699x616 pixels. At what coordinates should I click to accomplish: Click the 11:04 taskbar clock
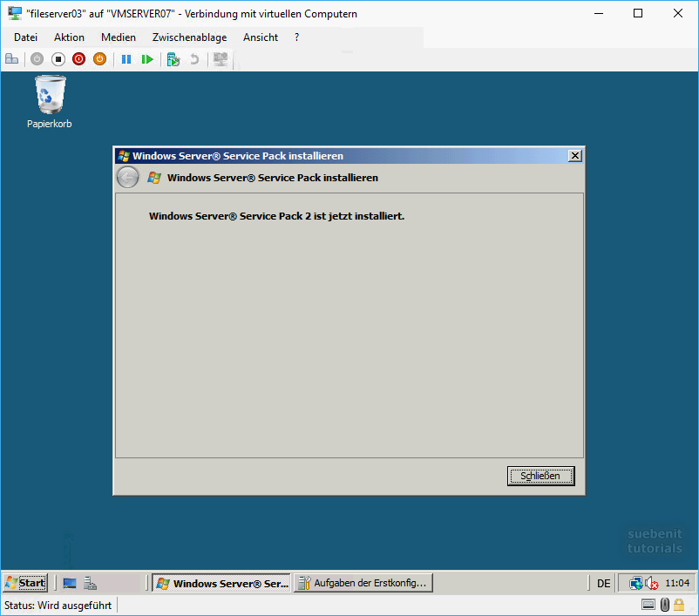[x=677, y=583]
